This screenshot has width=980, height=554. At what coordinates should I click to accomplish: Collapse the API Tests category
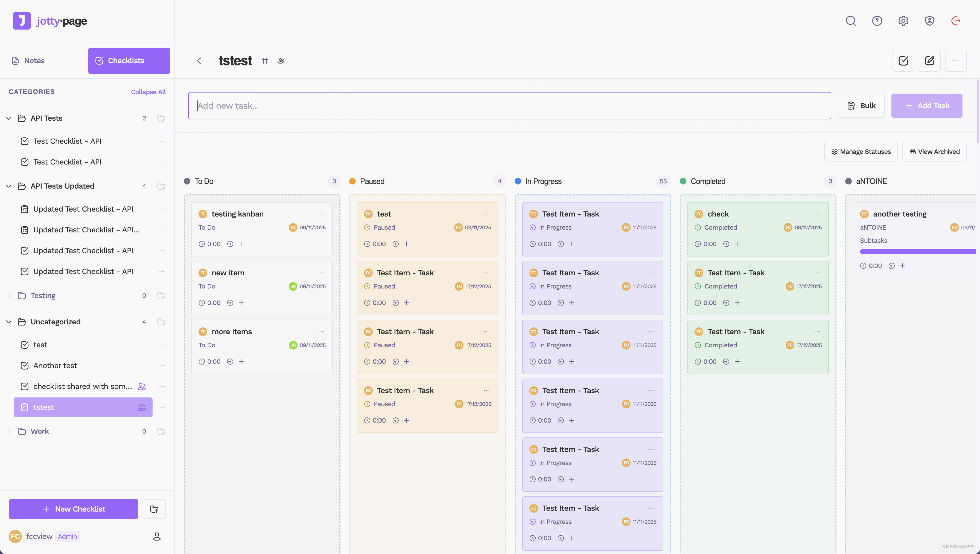(x=9, y=119)
